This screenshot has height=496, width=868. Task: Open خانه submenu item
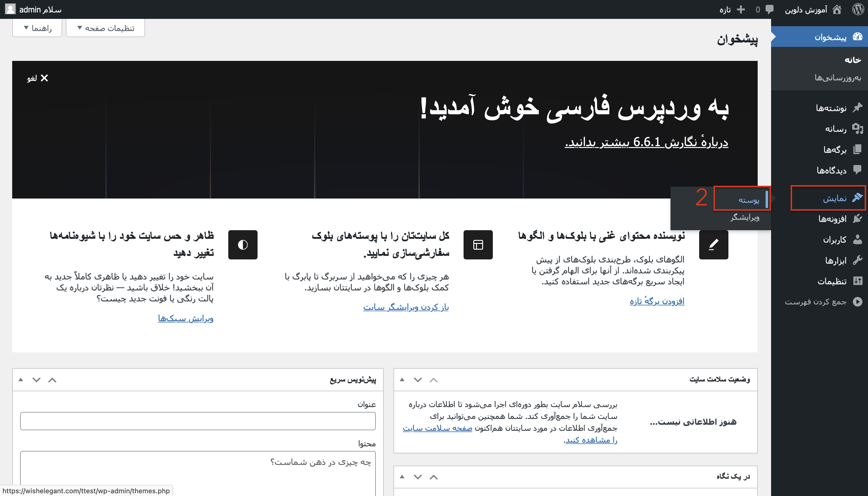[853, 60]
